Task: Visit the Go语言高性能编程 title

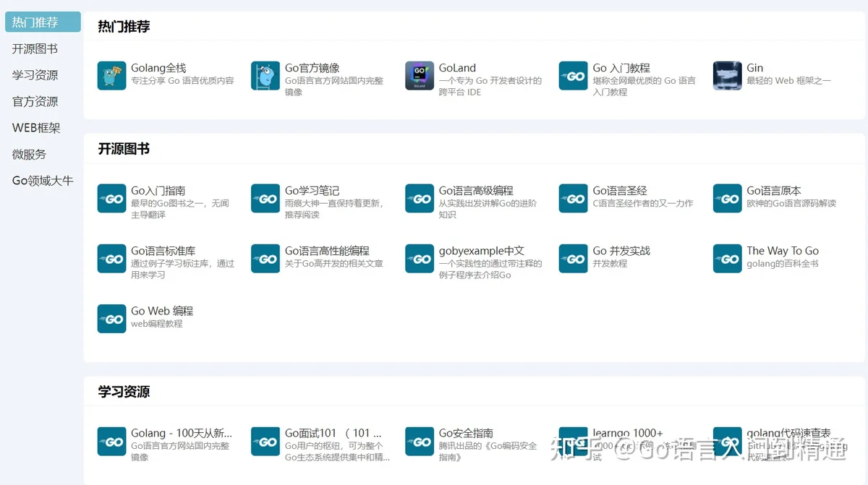Action: (327, 251)
